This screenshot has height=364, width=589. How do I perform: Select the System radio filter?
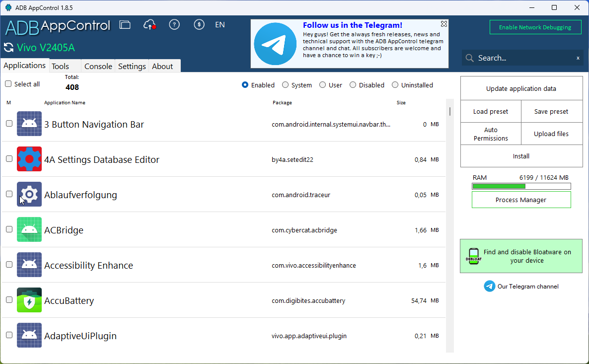(x=285, y=85)
